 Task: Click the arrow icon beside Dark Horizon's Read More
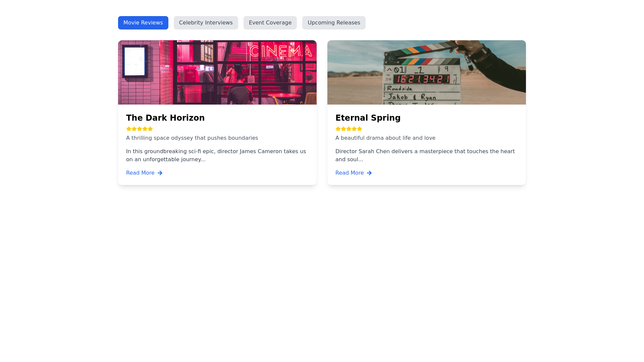[x=160, y=173]
